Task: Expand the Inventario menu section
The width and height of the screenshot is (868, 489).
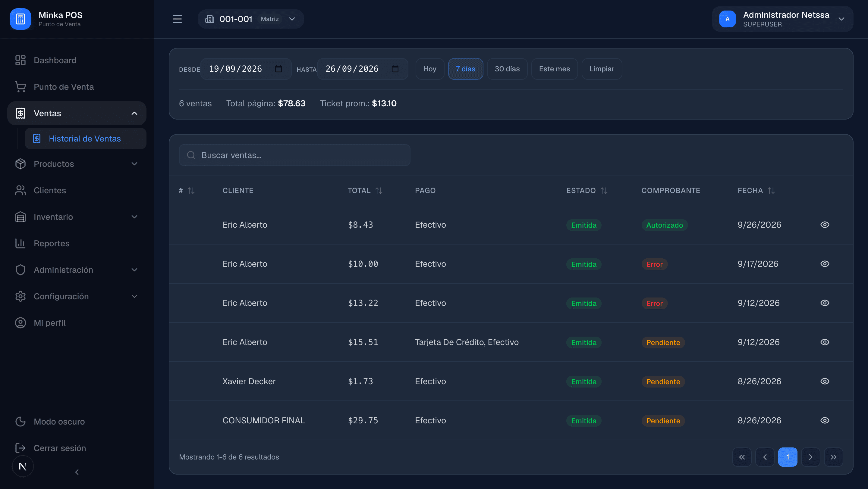Action: [77, 217]
